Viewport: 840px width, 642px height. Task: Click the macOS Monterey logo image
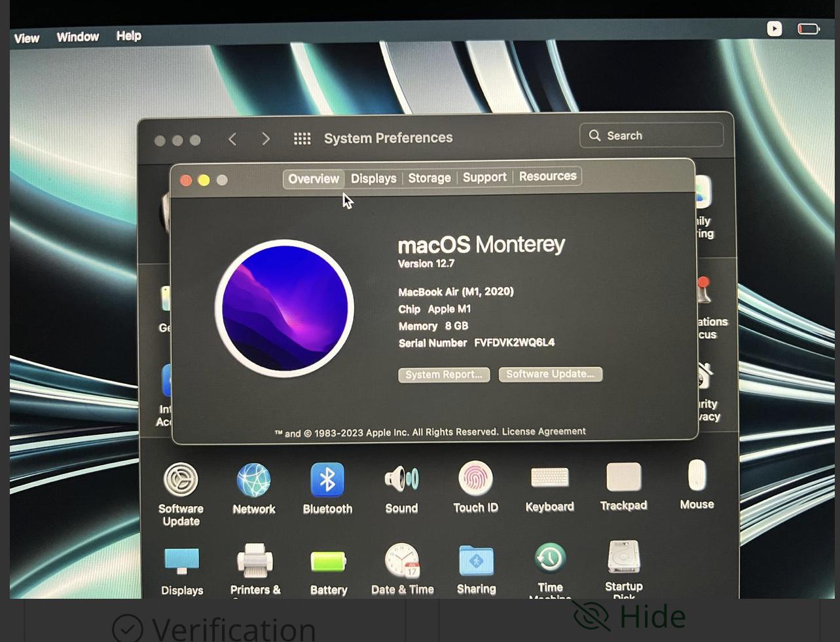tap(285, 308)
